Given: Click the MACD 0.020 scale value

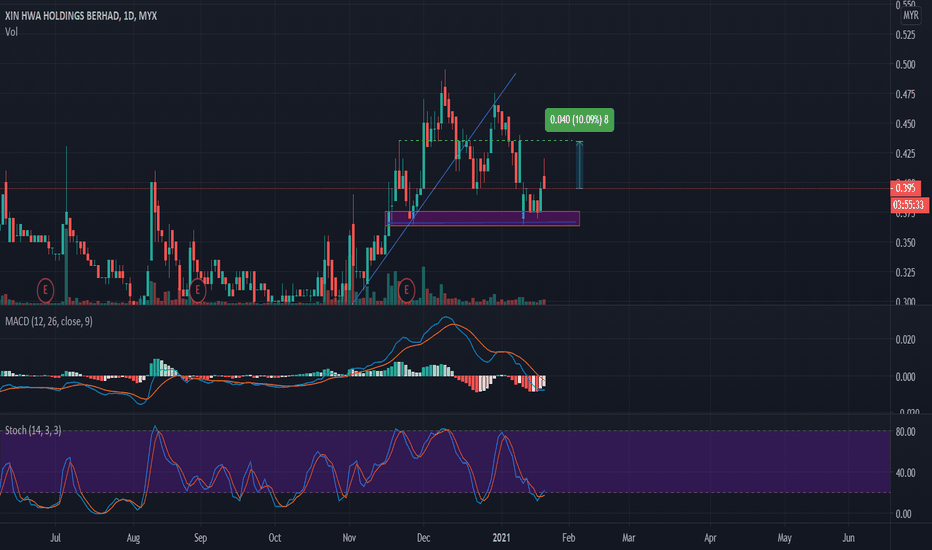Looking at the screenshot, I should pos(905,340).
